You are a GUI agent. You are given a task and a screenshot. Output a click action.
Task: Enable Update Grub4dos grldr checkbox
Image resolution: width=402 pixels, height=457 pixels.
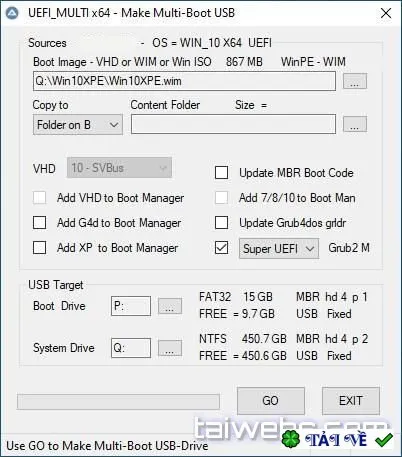tap(222, 223)
